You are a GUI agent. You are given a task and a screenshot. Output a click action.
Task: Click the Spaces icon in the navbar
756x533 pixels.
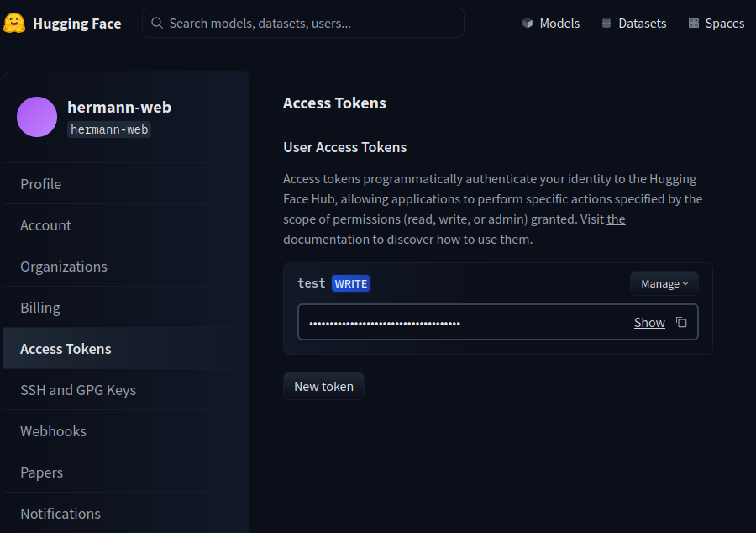[x=693, y=23]
